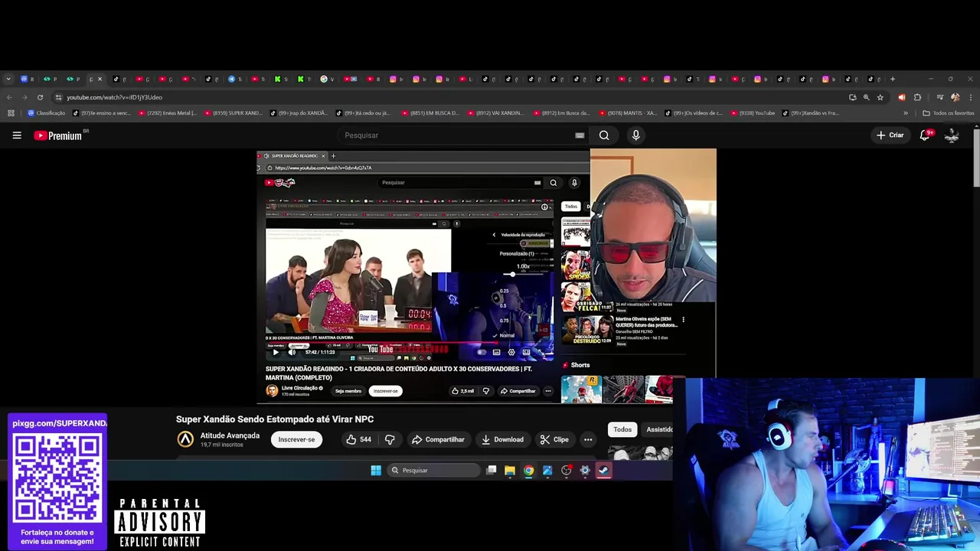Open Steam from the taskbar
Image resolution: width=980 pixels, height=551 pixels.
point(604,471)
